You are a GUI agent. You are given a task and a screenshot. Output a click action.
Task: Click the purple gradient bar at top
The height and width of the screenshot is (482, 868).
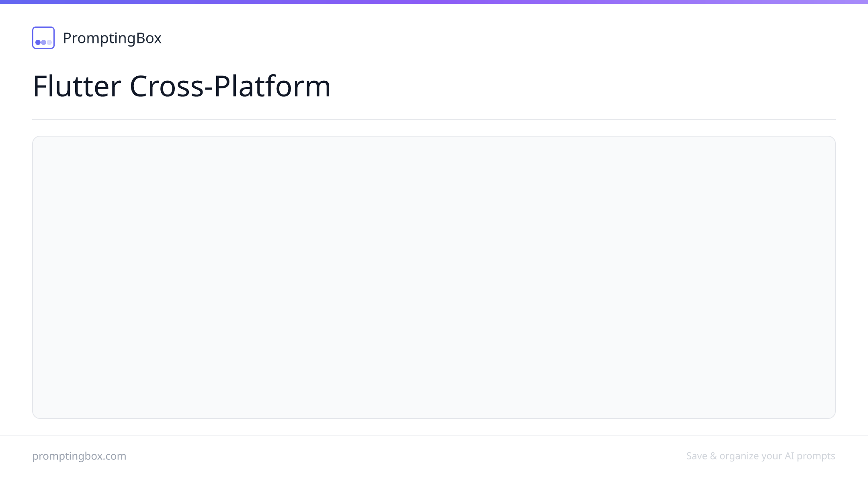pyautogui.click(x=434, y=2)
